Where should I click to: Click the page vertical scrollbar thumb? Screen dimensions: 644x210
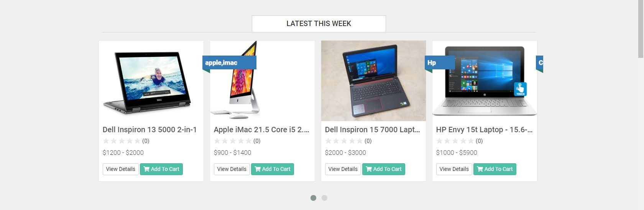[641, 29]
